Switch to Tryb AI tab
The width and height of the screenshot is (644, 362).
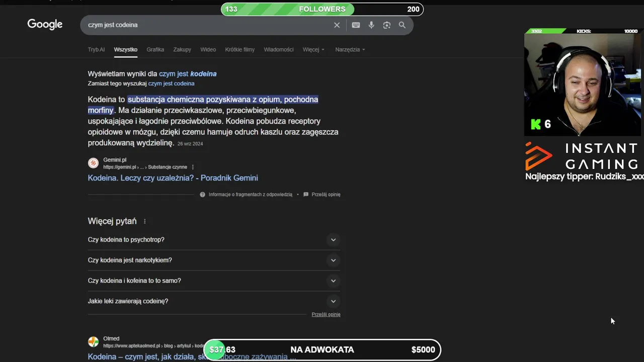pos(96,50)
